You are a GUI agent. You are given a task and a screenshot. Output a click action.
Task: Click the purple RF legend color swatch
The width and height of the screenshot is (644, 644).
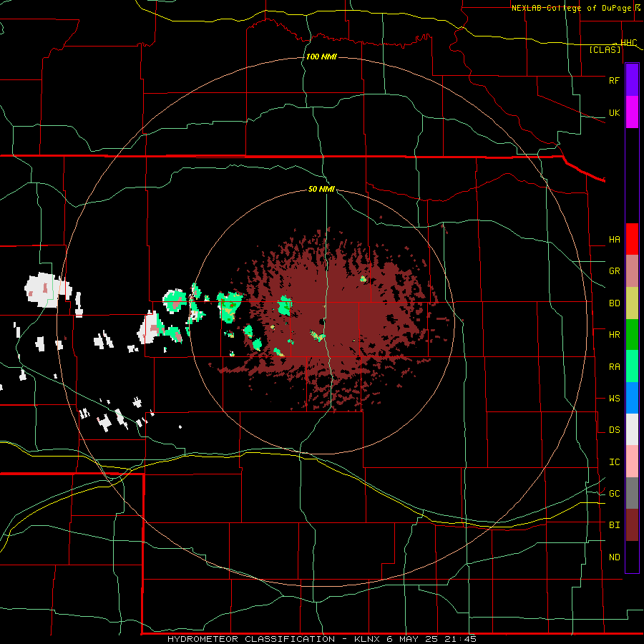click(x=632, y=80)
